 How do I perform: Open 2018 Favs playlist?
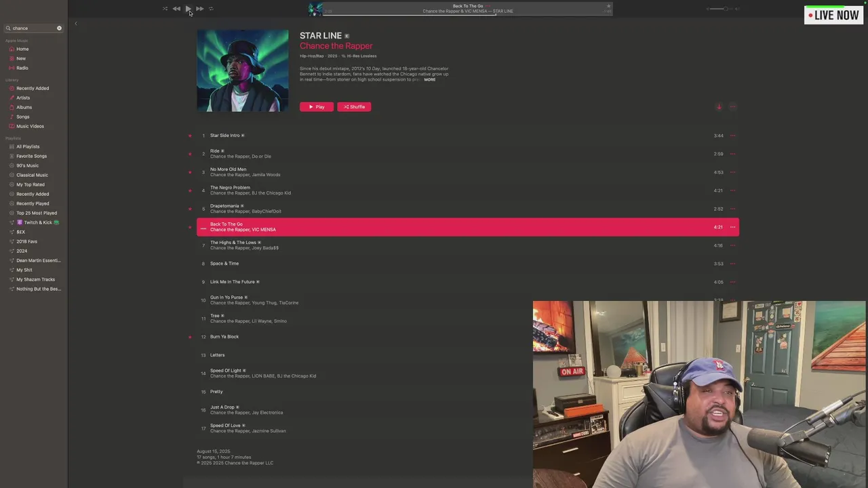(x=26, y=241)
